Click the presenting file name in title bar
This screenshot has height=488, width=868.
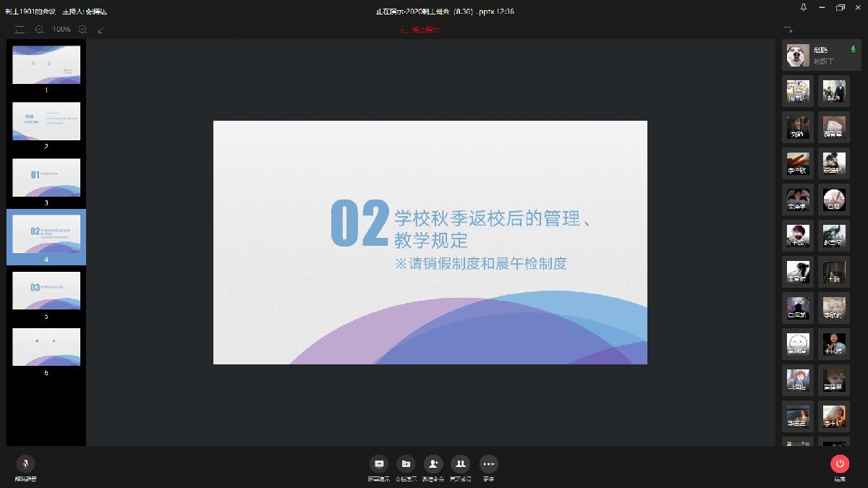pos(445,12)
